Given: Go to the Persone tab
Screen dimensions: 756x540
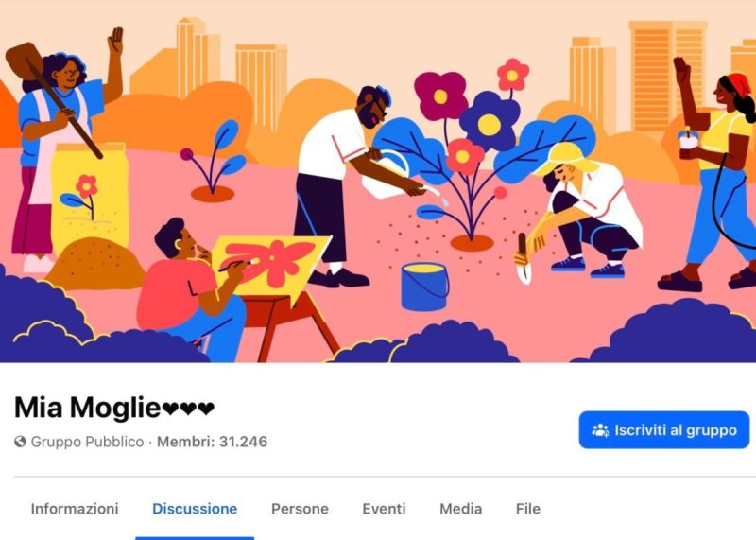Looking at the screenshot, I should (300, 509).
